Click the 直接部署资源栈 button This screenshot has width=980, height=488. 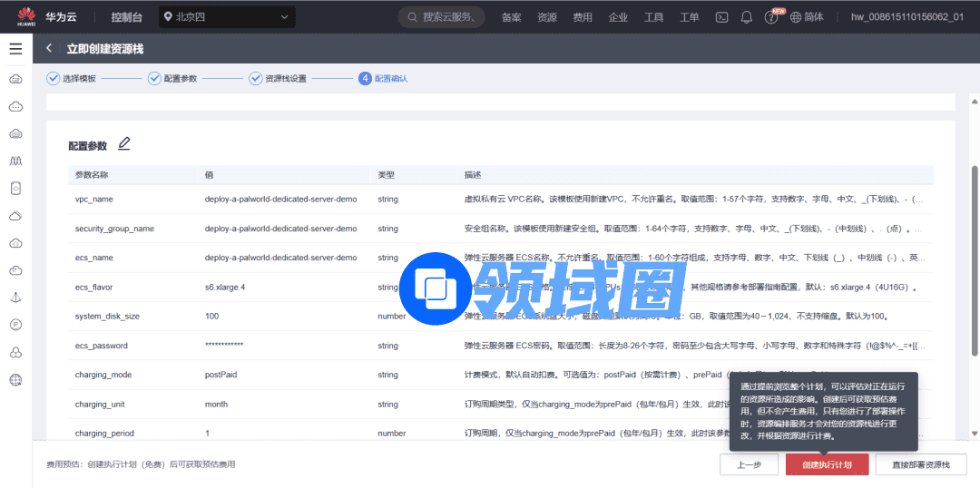click(920, 464)
